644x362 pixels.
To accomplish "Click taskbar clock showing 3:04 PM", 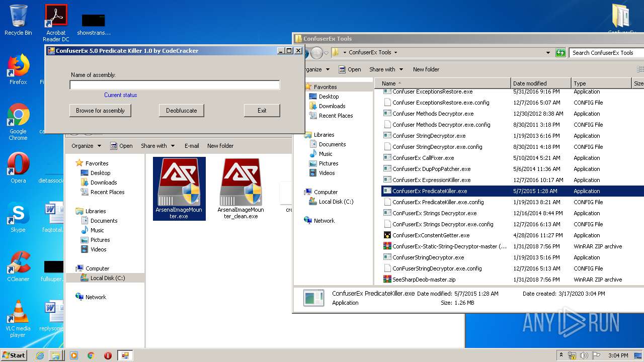I will click(x=618, y=355).
